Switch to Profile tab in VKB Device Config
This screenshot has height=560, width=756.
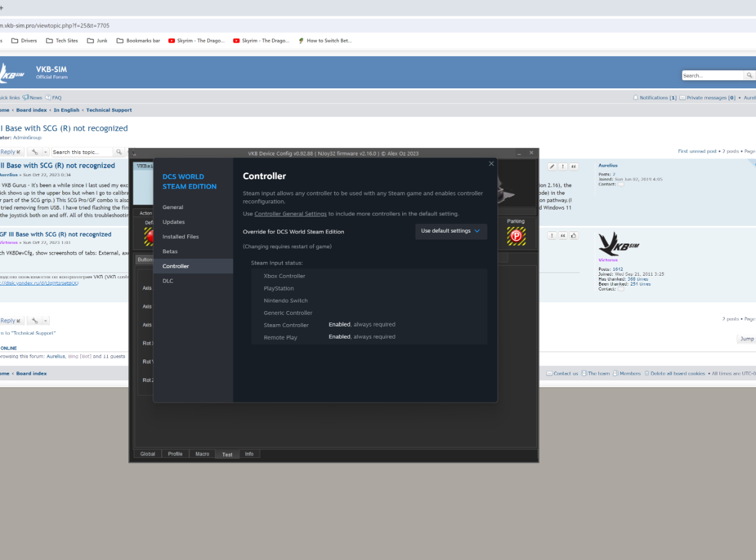tap(175, 454)
